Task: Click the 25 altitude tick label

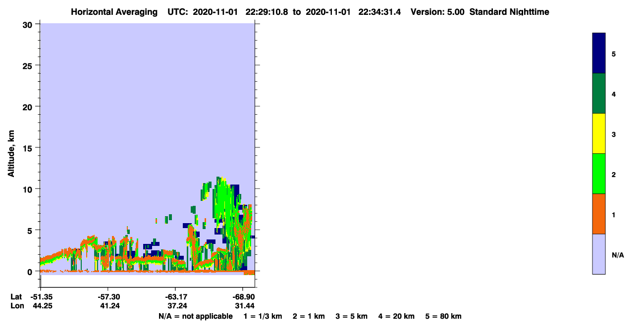Action: point(28,65)
